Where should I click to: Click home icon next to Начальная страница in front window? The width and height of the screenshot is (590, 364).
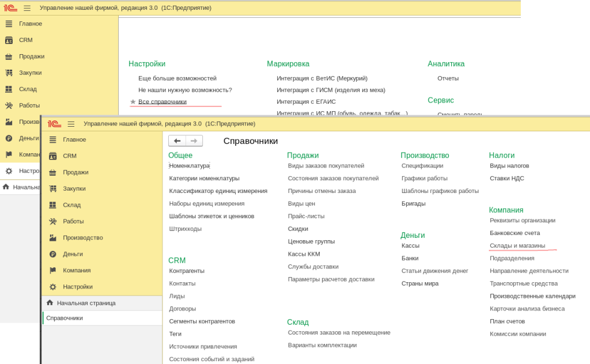(x=50, y=303)
